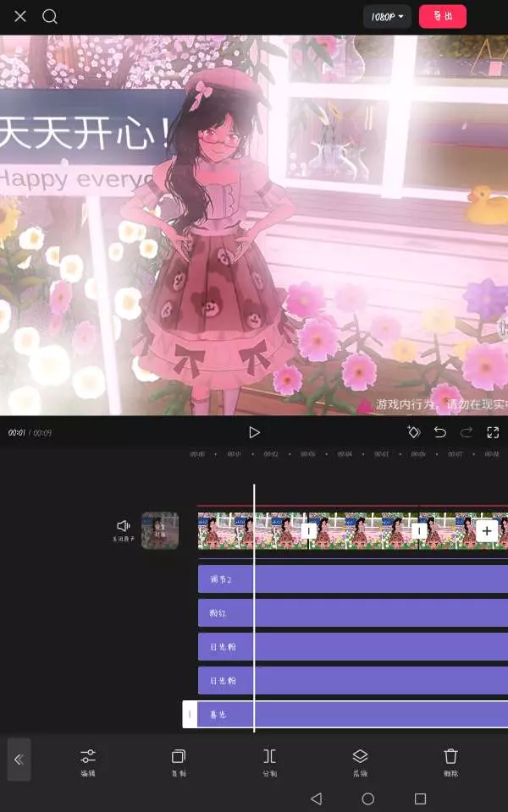
Task: Select the 粉红 filter track
Action: tap(352, 613)
